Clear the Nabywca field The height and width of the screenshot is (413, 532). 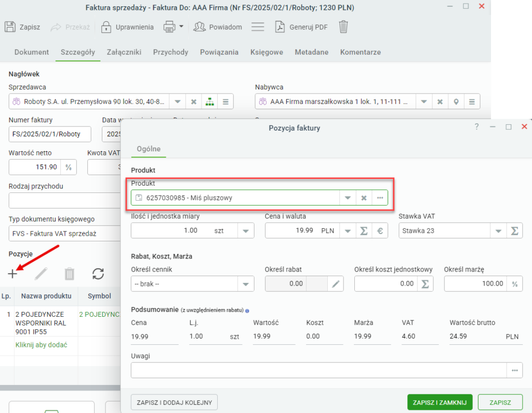click(x=440, y=101)
